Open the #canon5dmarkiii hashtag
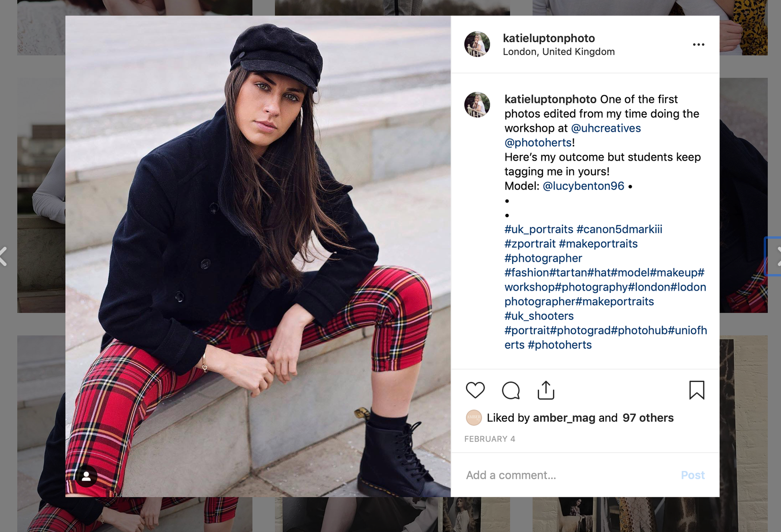 click(619, 229)
